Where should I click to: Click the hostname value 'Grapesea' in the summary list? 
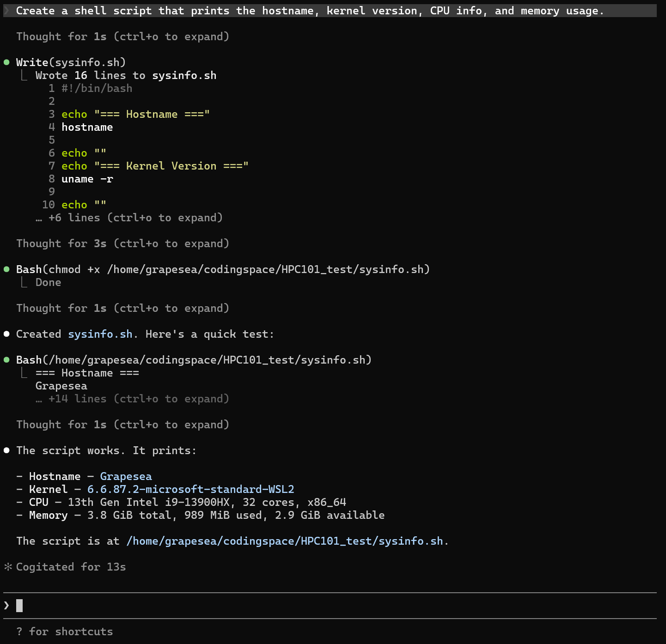126,476
